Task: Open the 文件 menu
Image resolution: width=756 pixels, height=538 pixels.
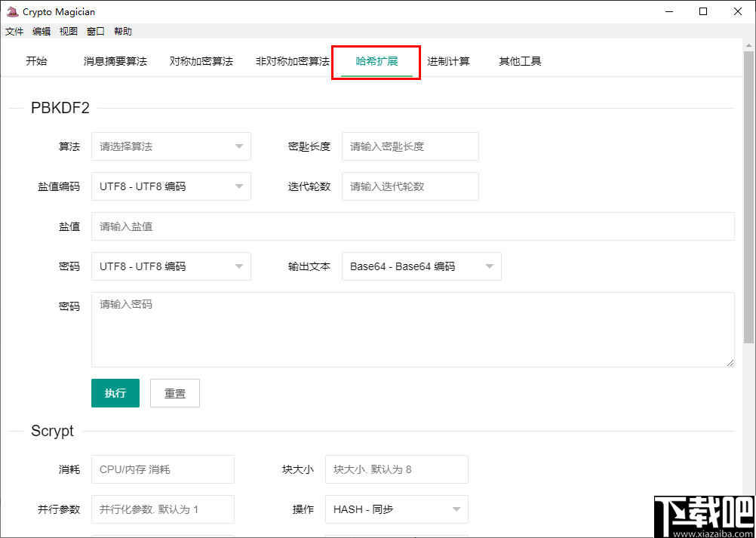Action: tap(14, 32)
